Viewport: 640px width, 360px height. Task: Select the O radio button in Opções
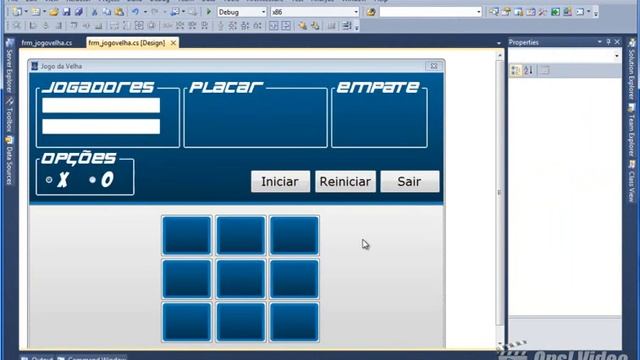[x=93, y=180]
